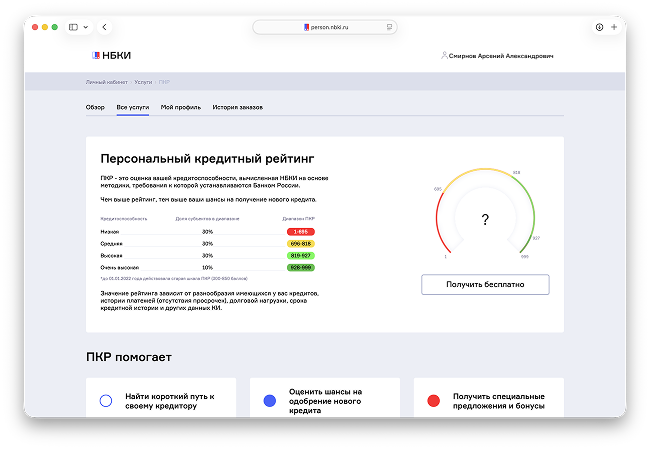Open the downloads icon in Safari toolbar
The height and width of the screenshot is (449, 650).
(x=599, y=27)
